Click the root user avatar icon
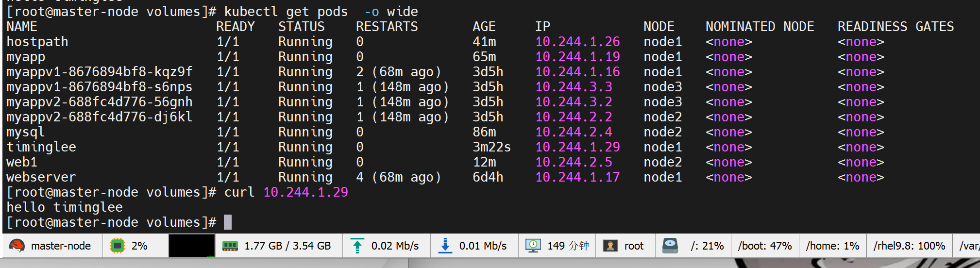Screen dimensions: 980x268 (610, 246)
